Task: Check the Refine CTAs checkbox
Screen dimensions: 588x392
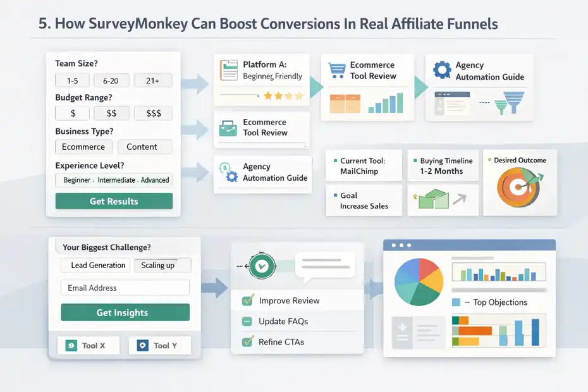Action: (247, 340)
